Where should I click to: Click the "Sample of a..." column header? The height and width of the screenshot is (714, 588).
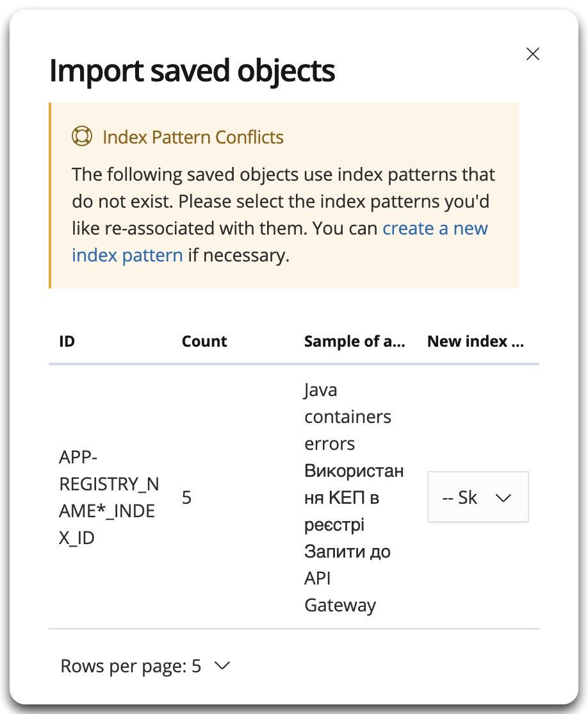click(354, 342)
